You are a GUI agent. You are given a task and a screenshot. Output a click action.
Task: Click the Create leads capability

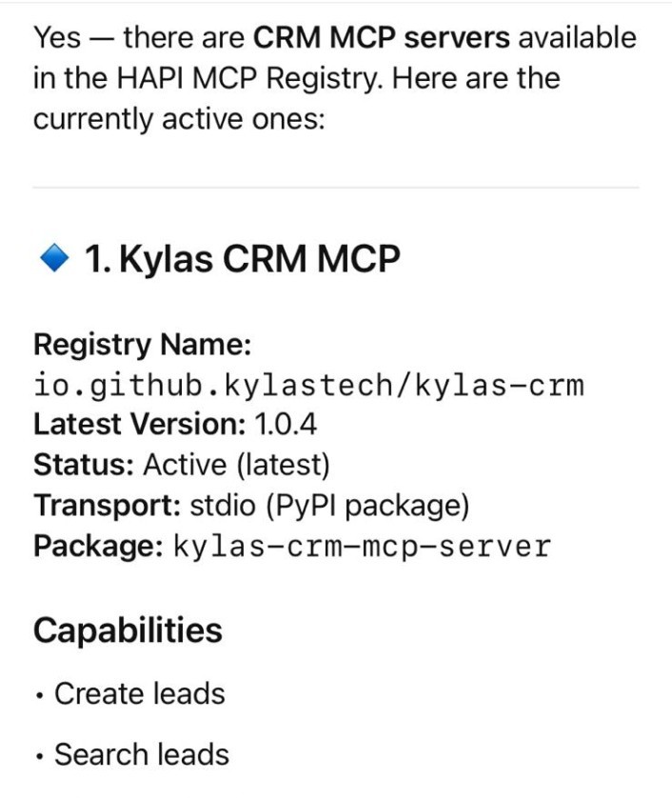[139, 693]
